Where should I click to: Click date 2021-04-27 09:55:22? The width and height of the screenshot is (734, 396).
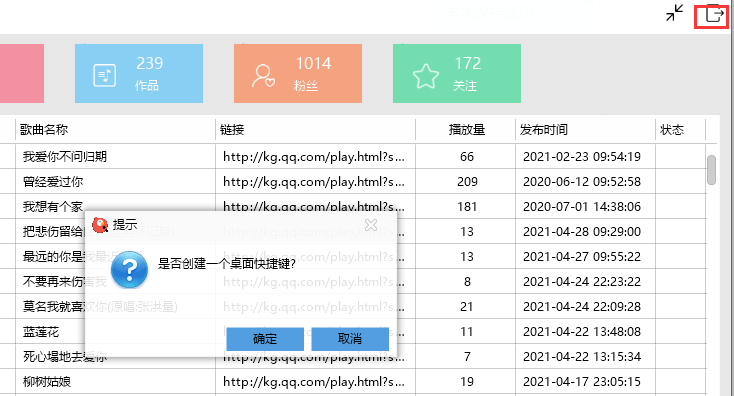click(x=582, y=257)
